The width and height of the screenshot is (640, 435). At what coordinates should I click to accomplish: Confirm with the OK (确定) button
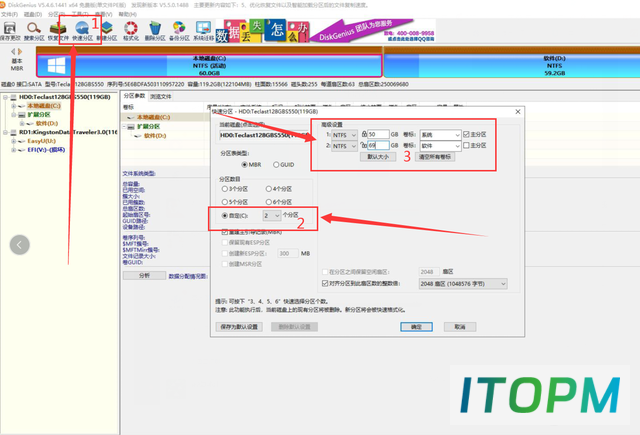point(416,327)
